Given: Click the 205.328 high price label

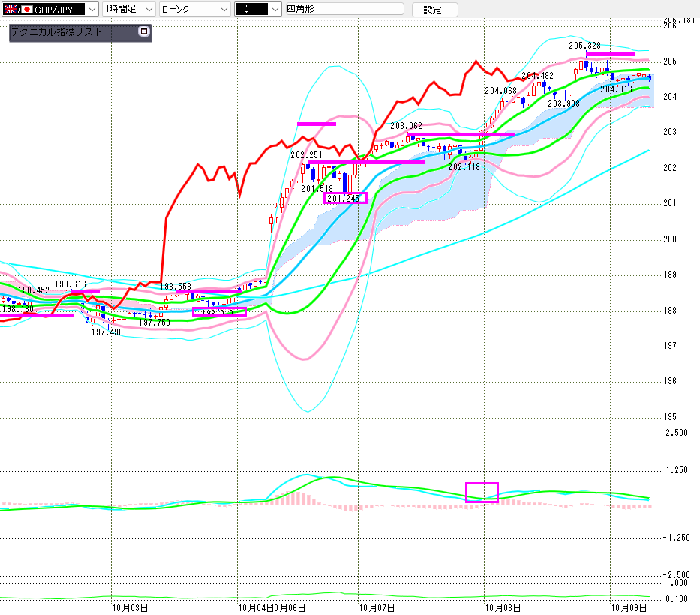Looking at the screenshot, I should pos(584,46).
